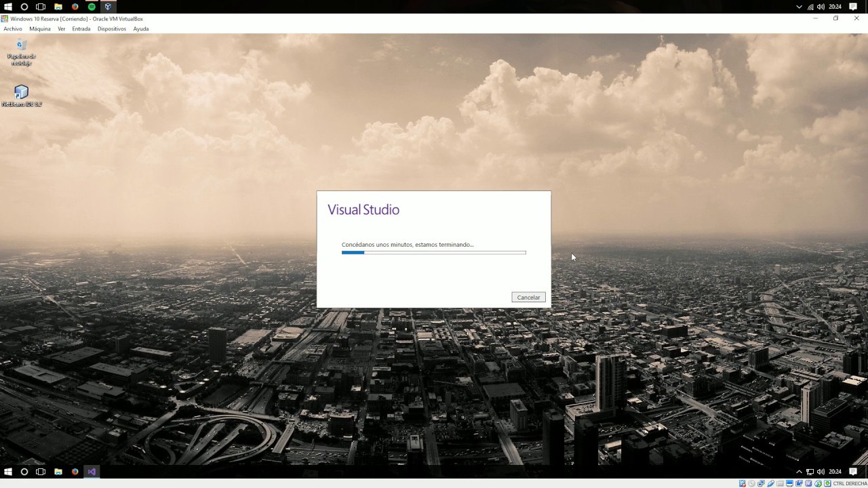868x488 pixels.
Task: Click the VirtualBox video capture status icon
Action: click(799, 483)
